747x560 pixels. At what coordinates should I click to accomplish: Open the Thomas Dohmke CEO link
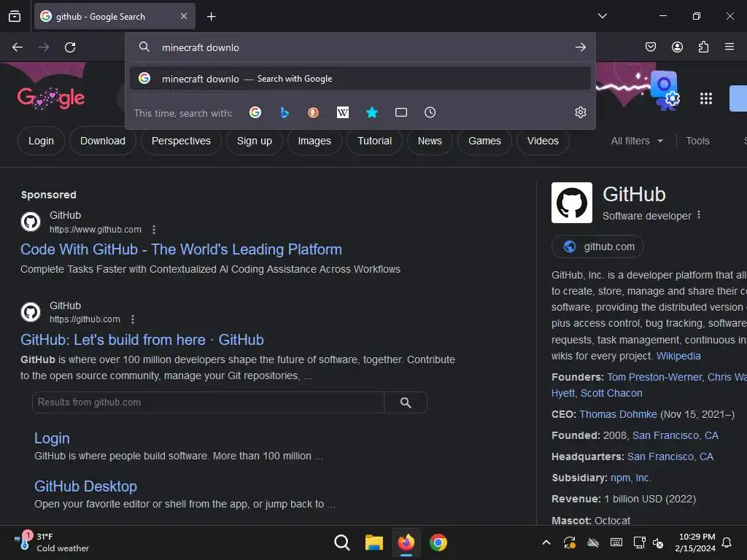pos(618,414)
